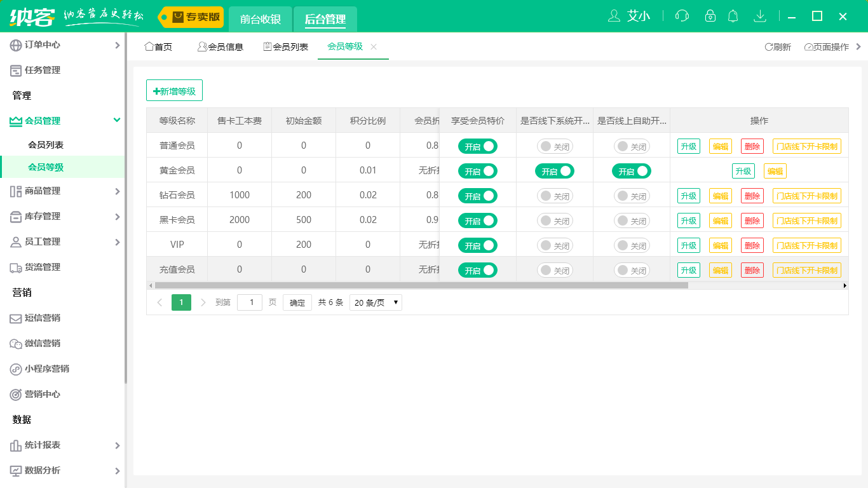Open the notification bell
Image resolution: width=868 pixels, height=488 pixels.
coord(733,16)
